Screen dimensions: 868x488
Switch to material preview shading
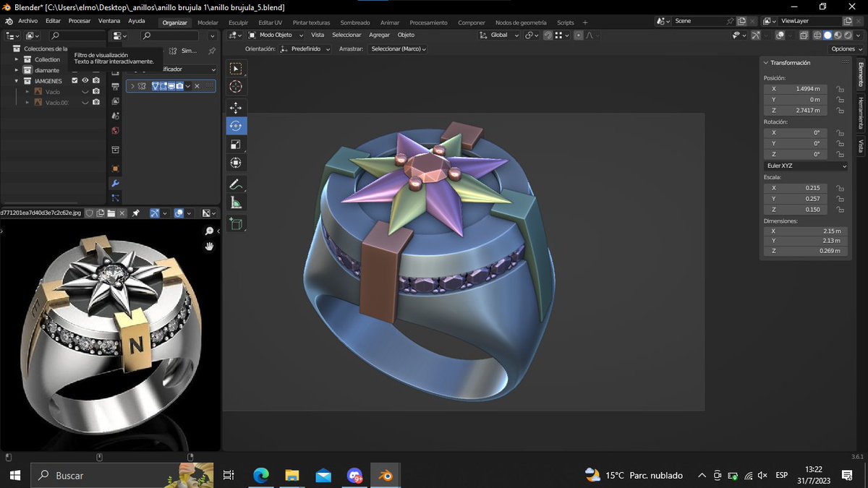(838, 35)
